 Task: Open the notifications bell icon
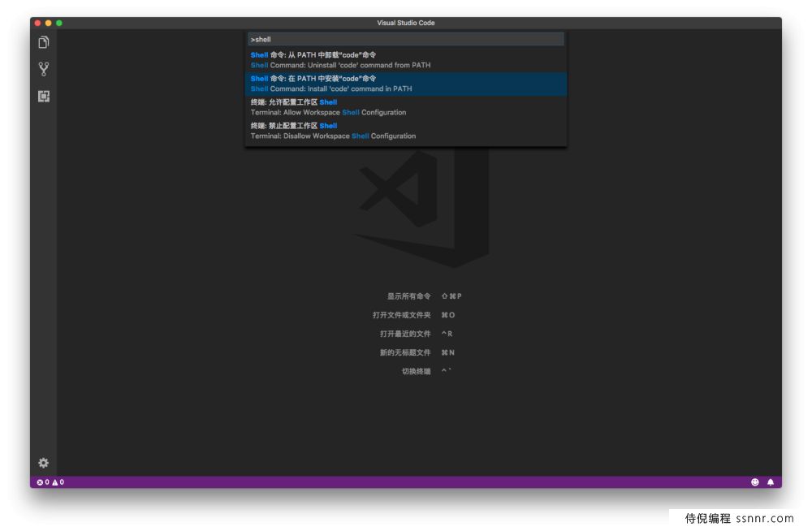770,481
